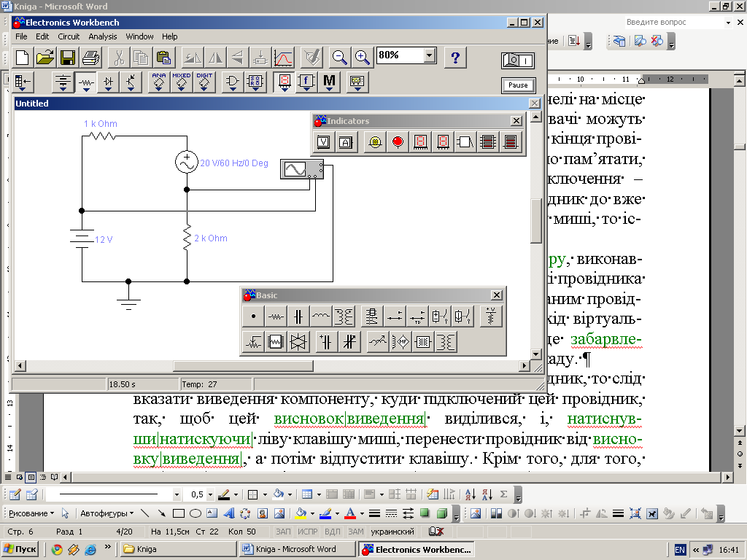This screenshot has height=560, width=747.
Task: Open the Transistors parts bin
Action: 131,82
